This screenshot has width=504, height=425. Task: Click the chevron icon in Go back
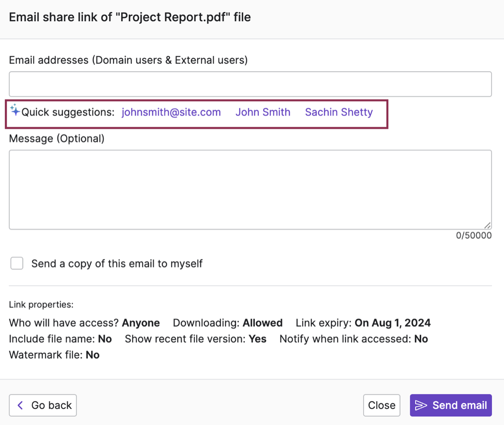click(x=20, y=405)
